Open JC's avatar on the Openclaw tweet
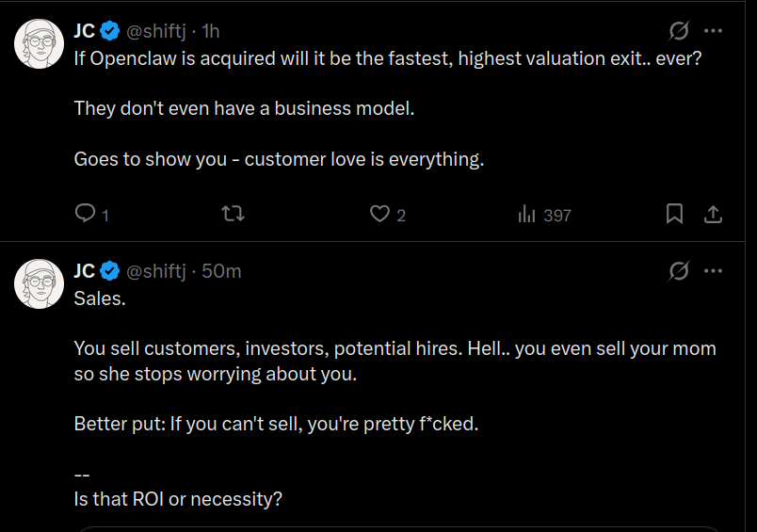Viewport: 757px width, 532px height. 39,42
